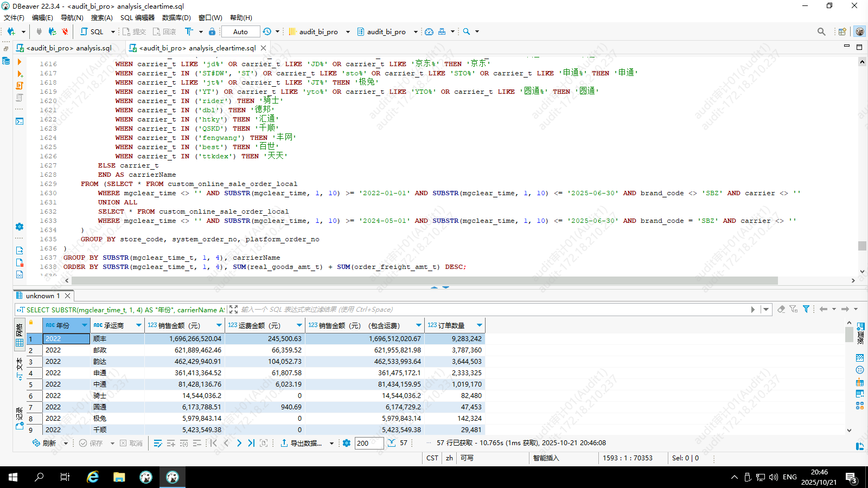Click the disconnect red plug icon
The width and height of the screenshot is (868, 488).
tap(65, 31)
